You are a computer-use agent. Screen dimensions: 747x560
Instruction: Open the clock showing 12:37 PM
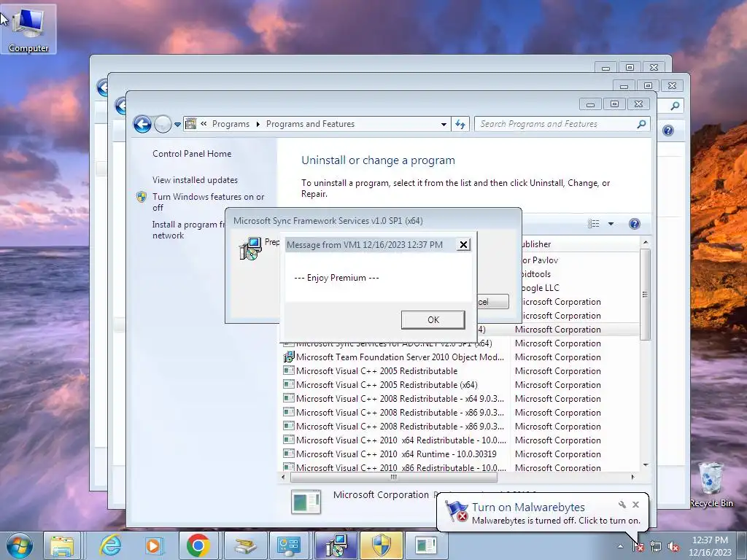pyautogui.click(x=710, y=546)
